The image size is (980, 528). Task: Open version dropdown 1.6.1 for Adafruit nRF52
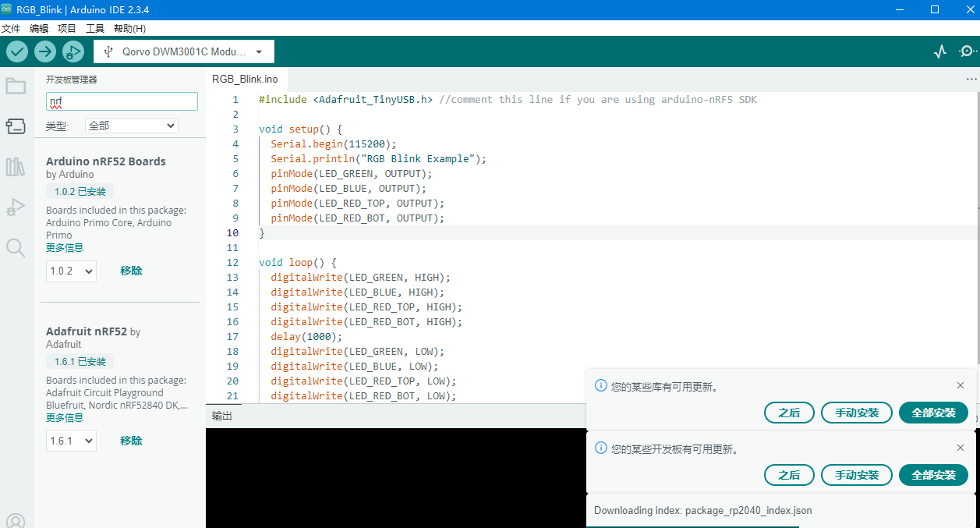[x=71, y=441]
